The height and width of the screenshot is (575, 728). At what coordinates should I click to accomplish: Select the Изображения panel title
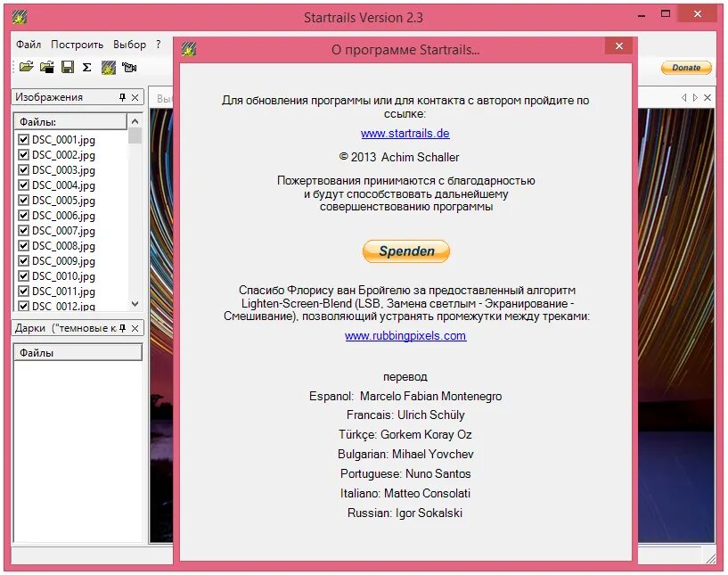coord(49,97)
